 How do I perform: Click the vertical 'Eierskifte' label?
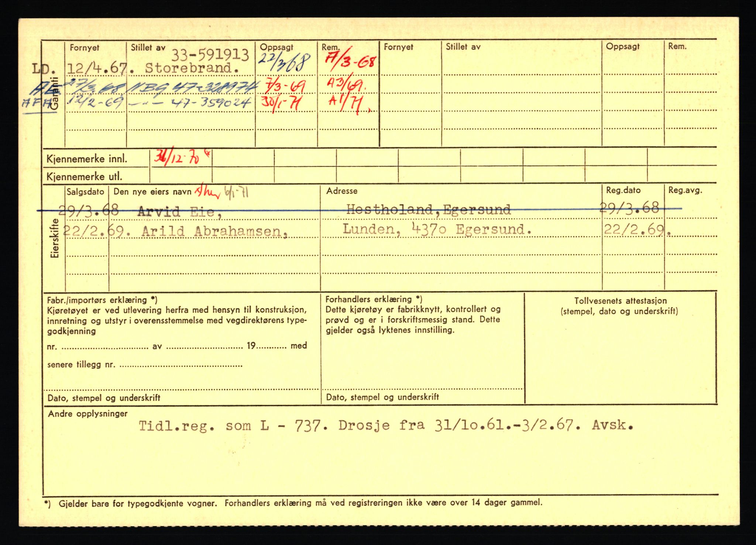55,238
